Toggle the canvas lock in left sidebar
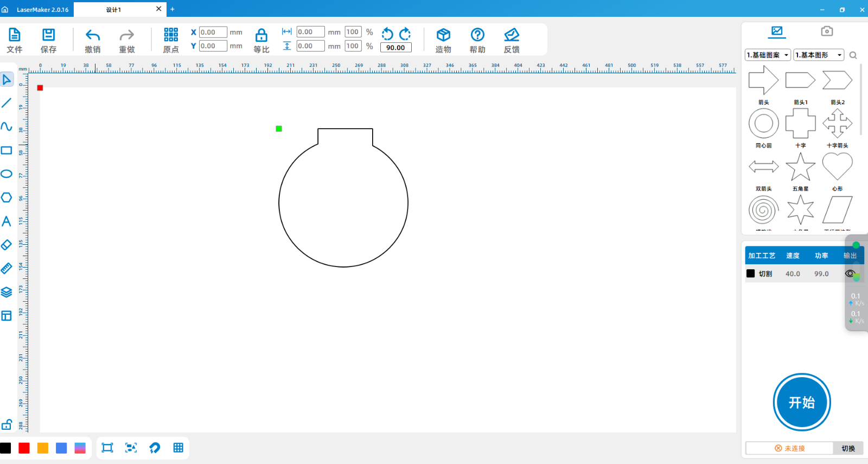868x464 pixels. point(7,424)
